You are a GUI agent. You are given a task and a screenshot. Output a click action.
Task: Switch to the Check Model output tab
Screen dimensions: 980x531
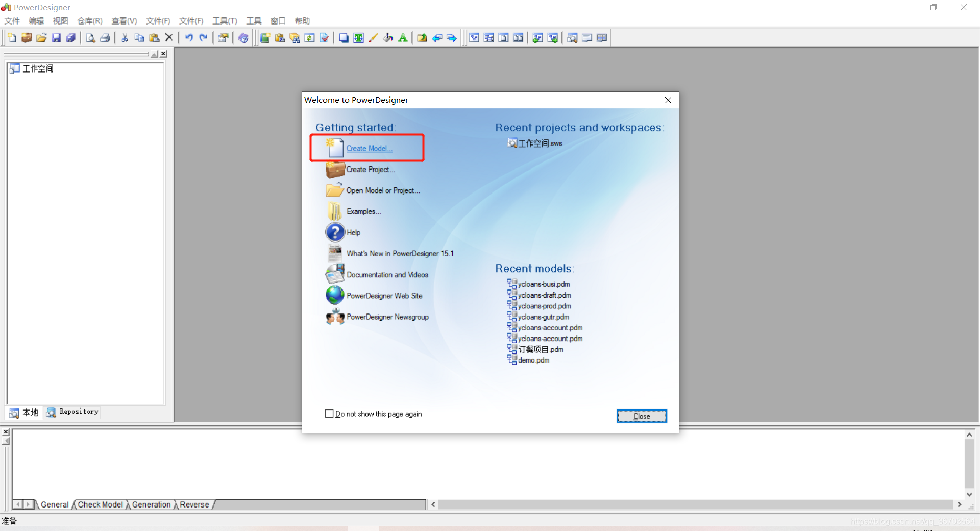(x=100, y=504)
